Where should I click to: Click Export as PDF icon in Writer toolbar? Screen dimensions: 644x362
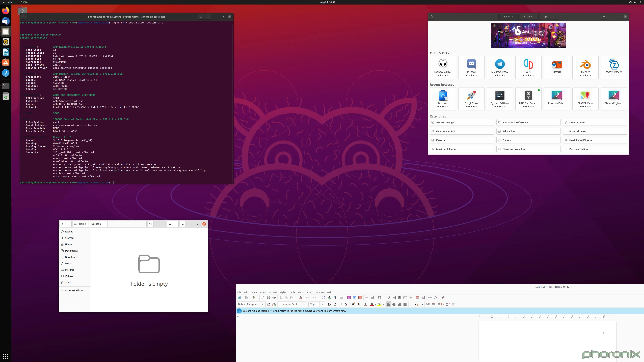(x=263, y=297)
